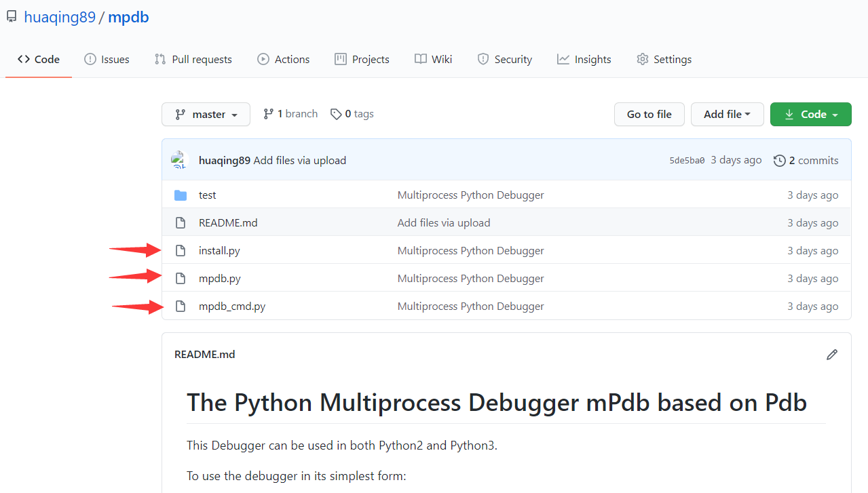Open commit message link on install.py row
Viewport: 868px width, 493px height.
coord(471,251)
